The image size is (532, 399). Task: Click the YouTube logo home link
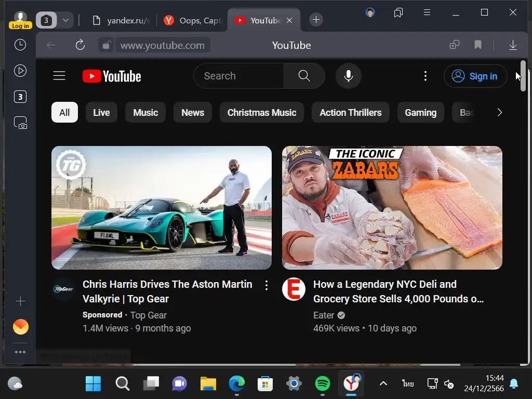coord(112,76)
